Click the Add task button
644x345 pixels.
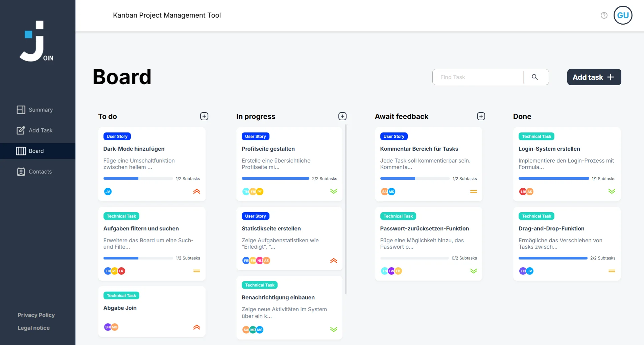pos(594,77)
